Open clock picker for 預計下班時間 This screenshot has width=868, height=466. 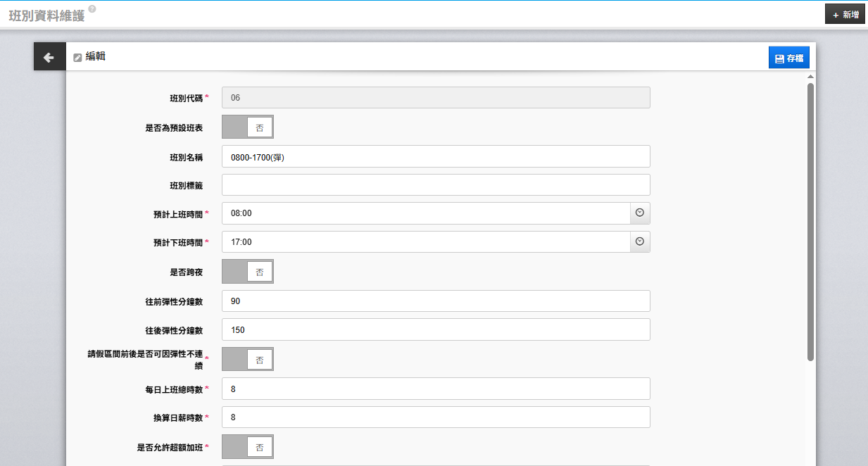640,241
